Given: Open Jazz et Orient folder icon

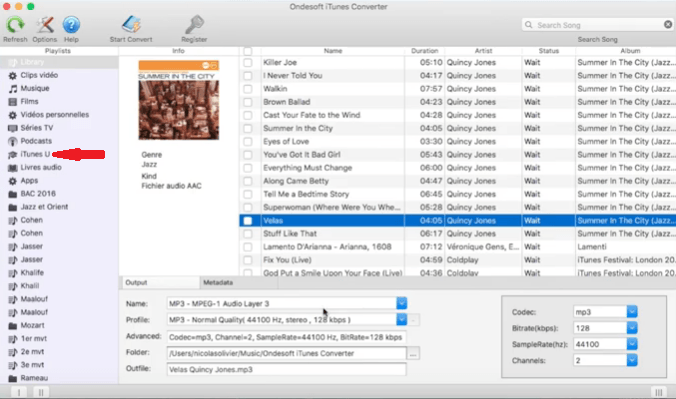Looking at the screenshot, I should (x=13, y=207).
